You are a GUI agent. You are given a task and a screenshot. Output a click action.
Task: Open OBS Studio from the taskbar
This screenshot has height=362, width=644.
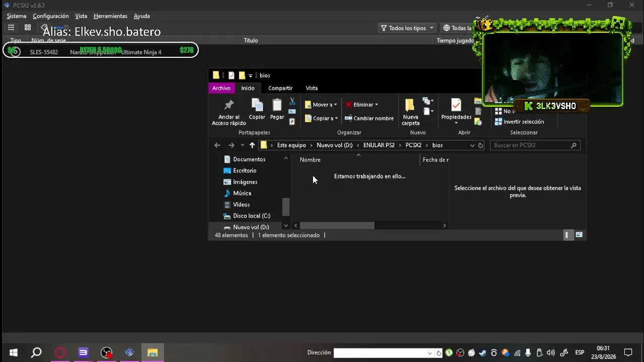(107, 352)
